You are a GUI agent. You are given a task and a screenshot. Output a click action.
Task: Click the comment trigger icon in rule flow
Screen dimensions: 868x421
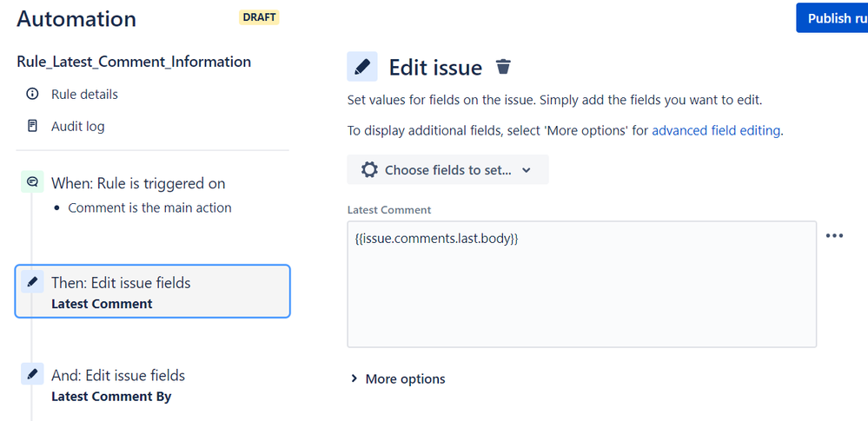tap(32, 181)
